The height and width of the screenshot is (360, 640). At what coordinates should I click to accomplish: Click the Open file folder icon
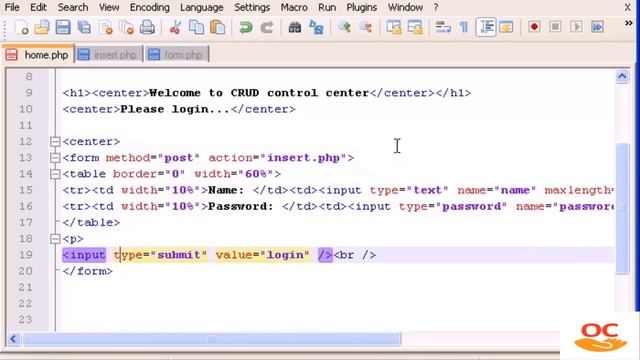[x=42, y=27]
